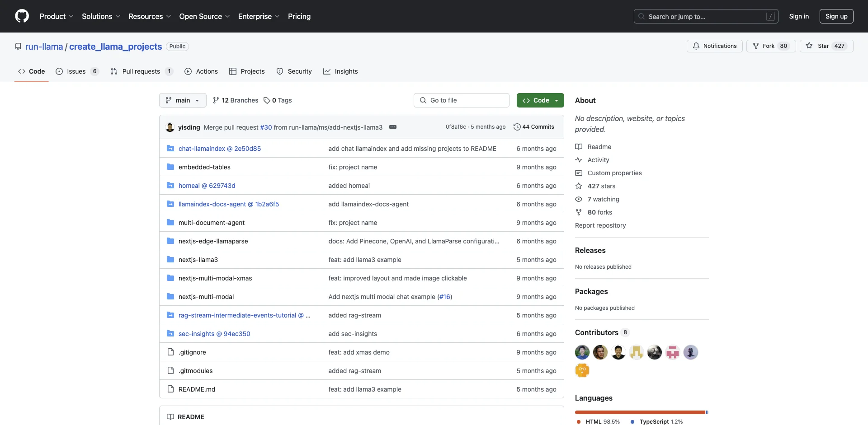Expand the Solutions menu

101,16
